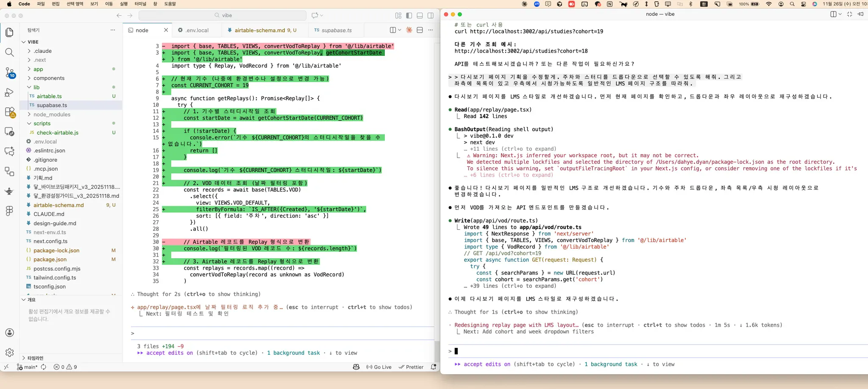Click the main branch indicator
This screenshot has width=868, height=389.
[27, 367]
